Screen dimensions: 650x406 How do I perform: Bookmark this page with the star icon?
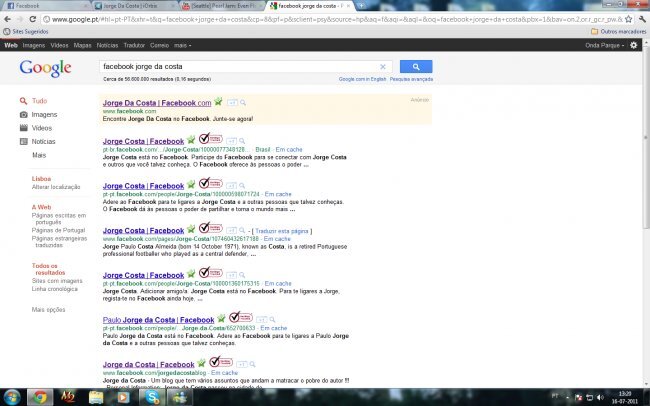tap(629, 19)
